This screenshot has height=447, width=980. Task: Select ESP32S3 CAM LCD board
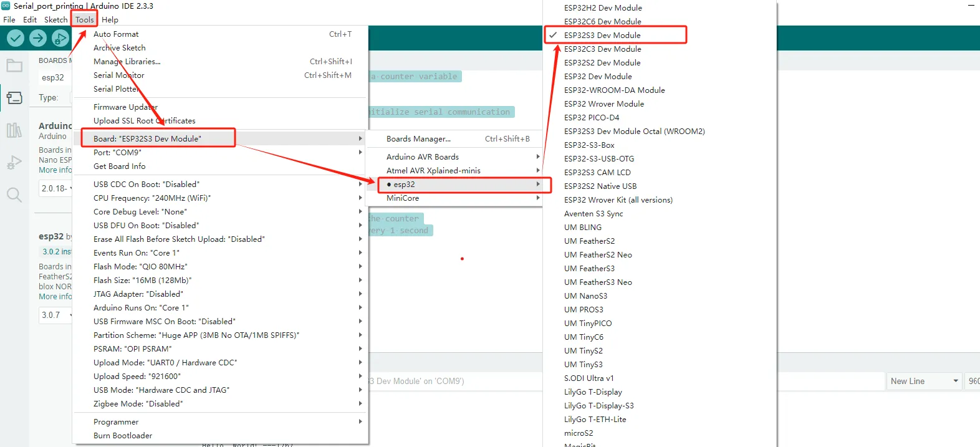click(x=660, y=173)
